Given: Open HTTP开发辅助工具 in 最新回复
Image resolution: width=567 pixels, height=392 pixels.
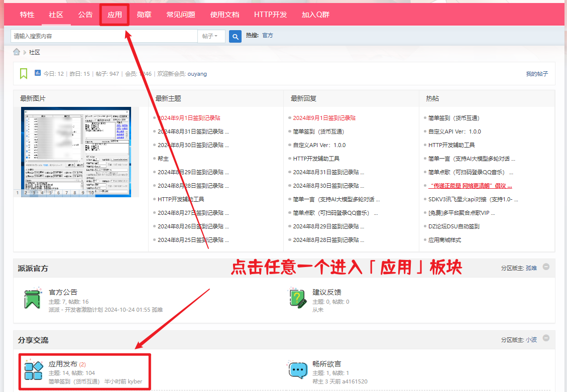Looking at the screenshot, I should (316, 159).
